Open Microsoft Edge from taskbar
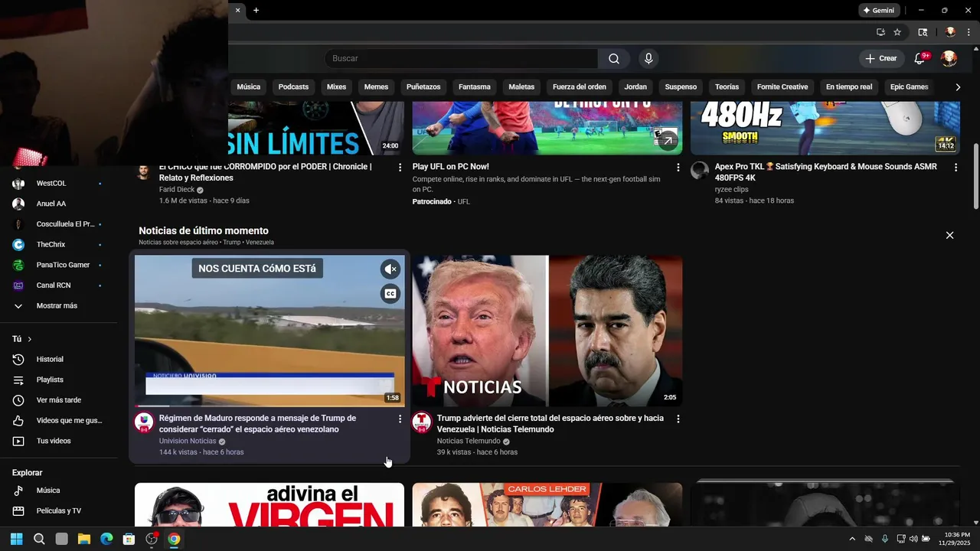The width and height of the screenshot is (980, 551). point(106,539)
